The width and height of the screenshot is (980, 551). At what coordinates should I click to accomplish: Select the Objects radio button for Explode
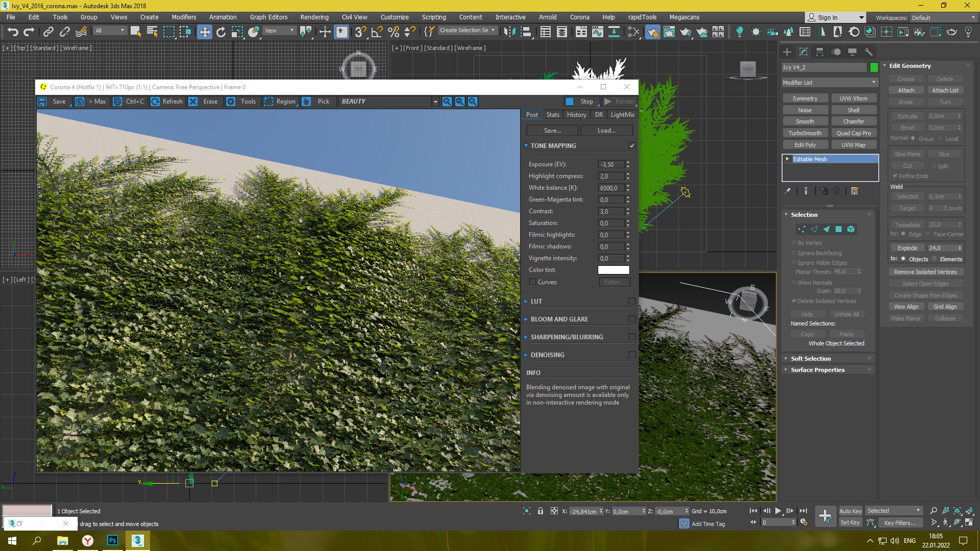point(903,259)
